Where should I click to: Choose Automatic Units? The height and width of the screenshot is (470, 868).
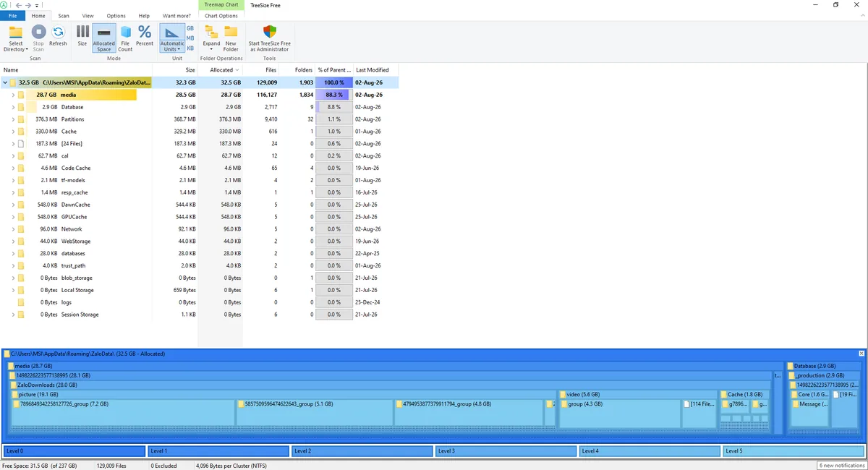[x=172, y=38]
